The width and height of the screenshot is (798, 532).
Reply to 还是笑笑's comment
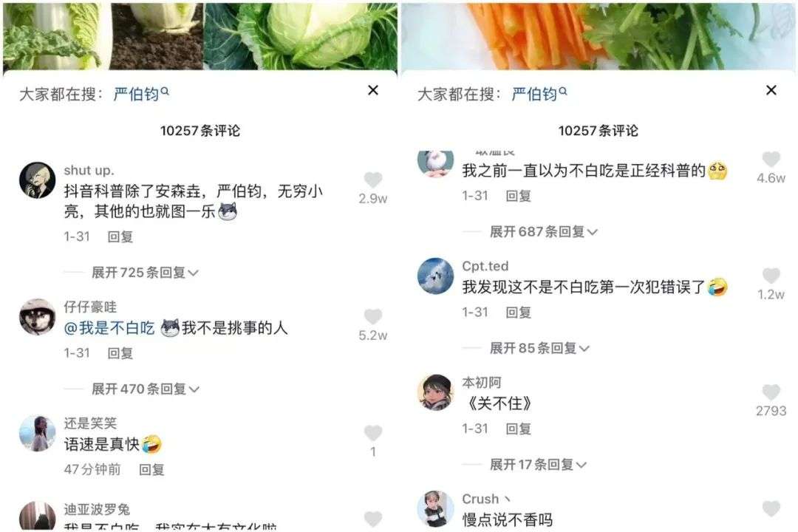coord(151,469)
